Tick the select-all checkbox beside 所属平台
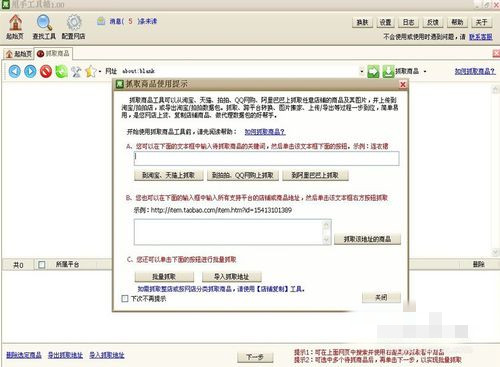 coord(42,265)
